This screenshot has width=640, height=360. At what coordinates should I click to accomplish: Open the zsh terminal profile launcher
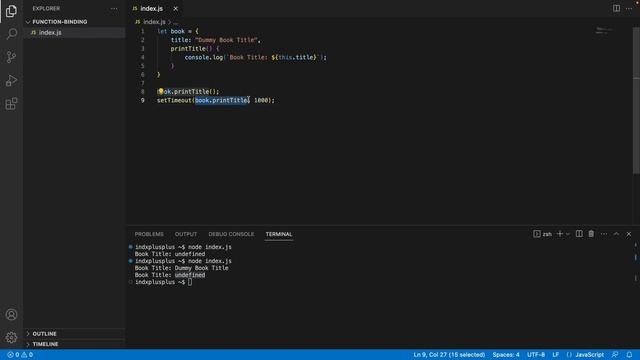point(542,234)
